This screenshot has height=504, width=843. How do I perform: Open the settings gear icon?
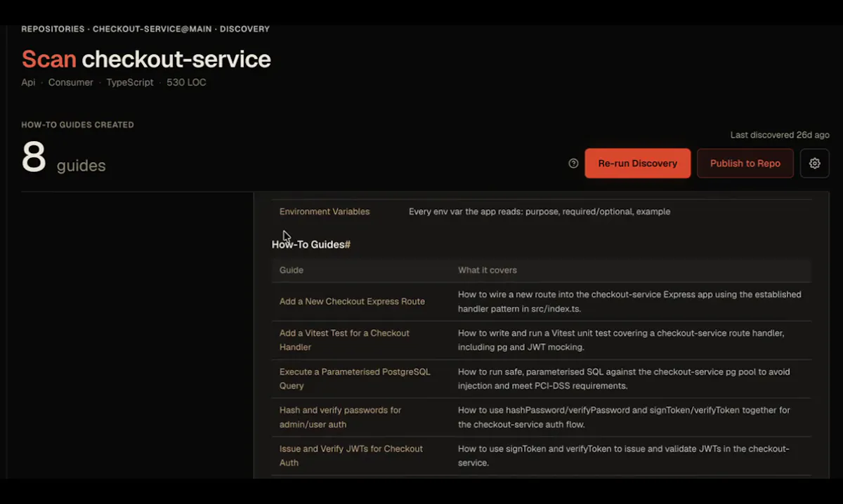click(815, 164)
